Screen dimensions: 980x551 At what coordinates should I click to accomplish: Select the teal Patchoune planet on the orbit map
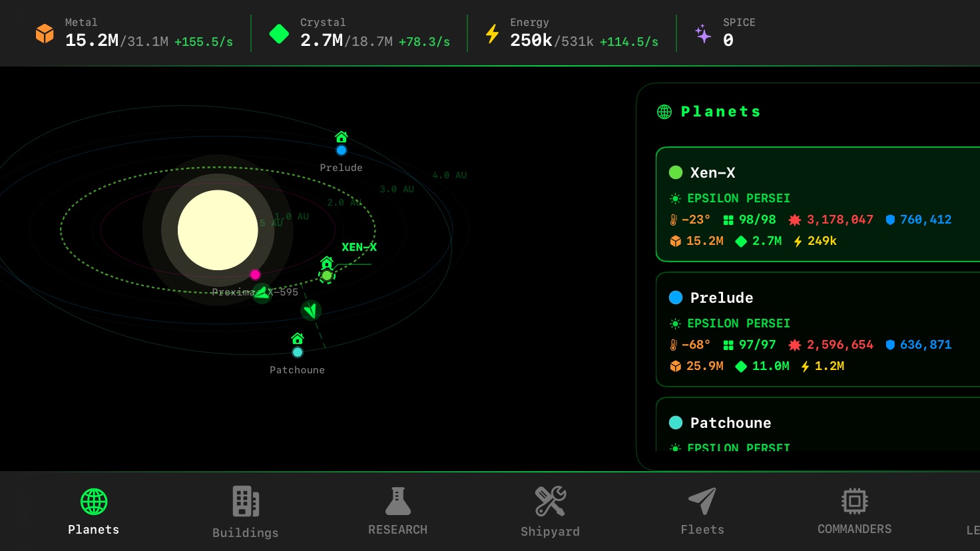point(298,352)
